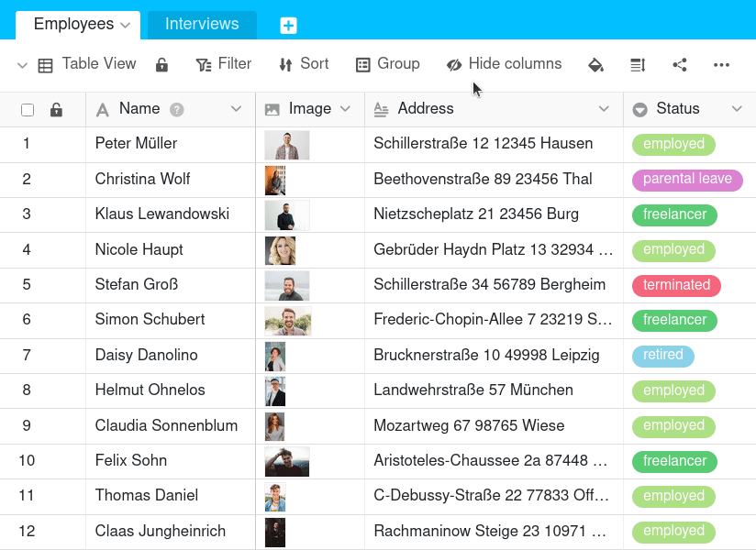
Task: Open the Address column dropdown arrow
Action: tap(604, 109)
